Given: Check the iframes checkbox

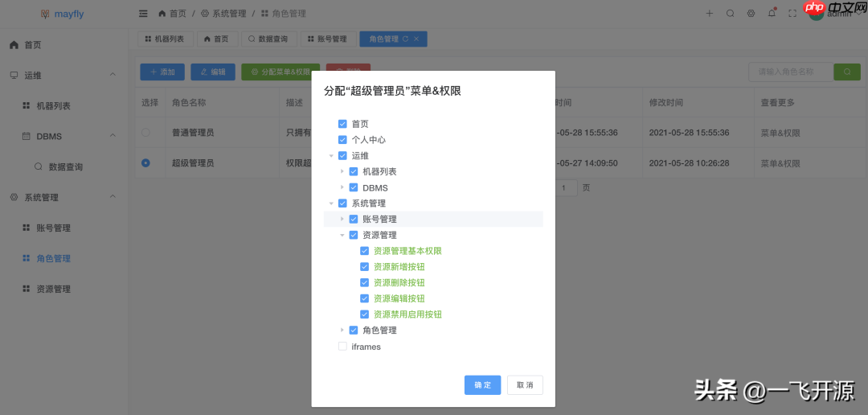Looking at the screenshot, I should pyautogui.click(x=342, y=347).
